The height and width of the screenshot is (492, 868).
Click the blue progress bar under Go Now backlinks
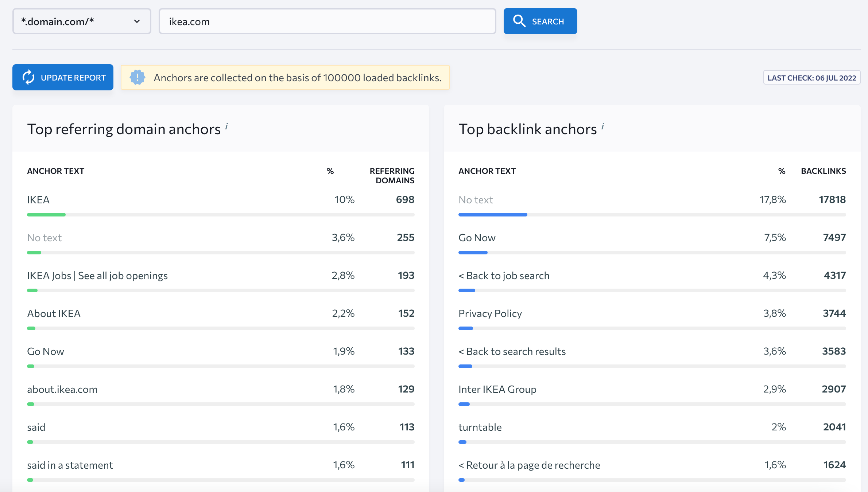click(x=473, y=253)
